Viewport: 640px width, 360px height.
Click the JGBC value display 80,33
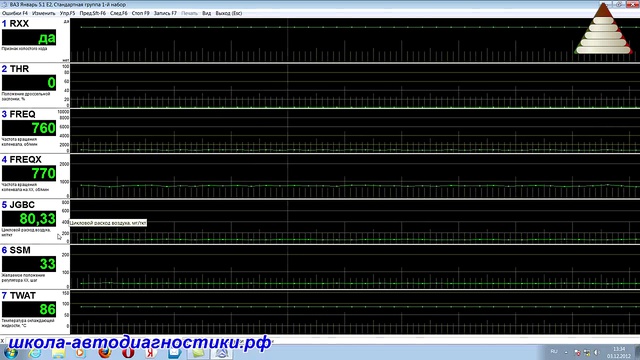pos(29,219)
